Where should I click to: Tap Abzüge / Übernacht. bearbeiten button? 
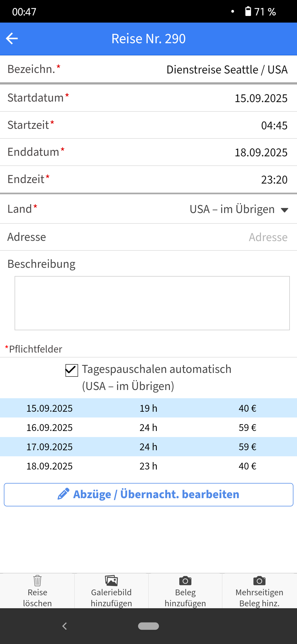pyautogui.click(x=148, y=495)
